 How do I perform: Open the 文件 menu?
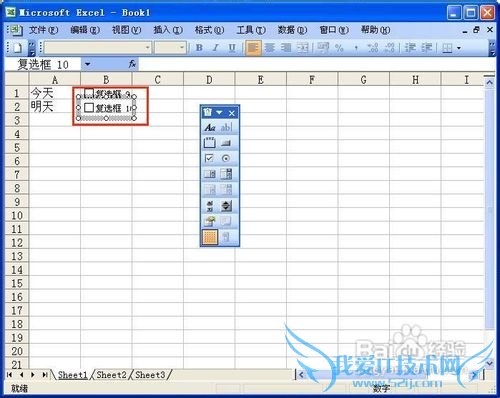pyautogui.click(x=43, y=30)
